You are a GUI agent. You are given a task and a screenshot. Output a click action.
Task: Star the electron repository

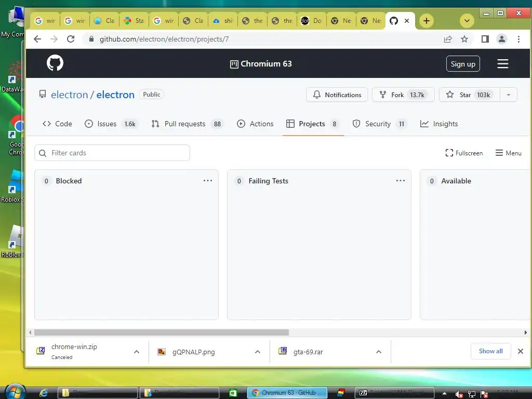(470, 95)
